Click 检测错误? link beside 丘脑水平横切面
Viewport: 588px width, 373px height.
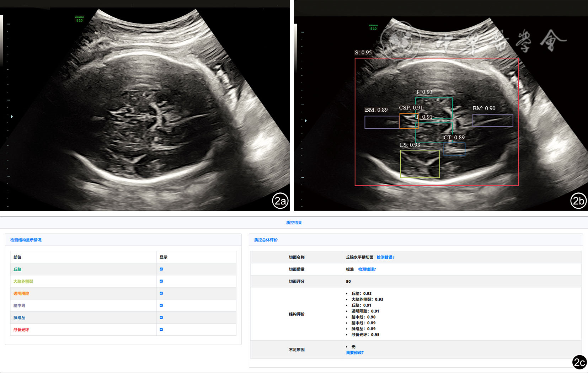coord(385,257)
